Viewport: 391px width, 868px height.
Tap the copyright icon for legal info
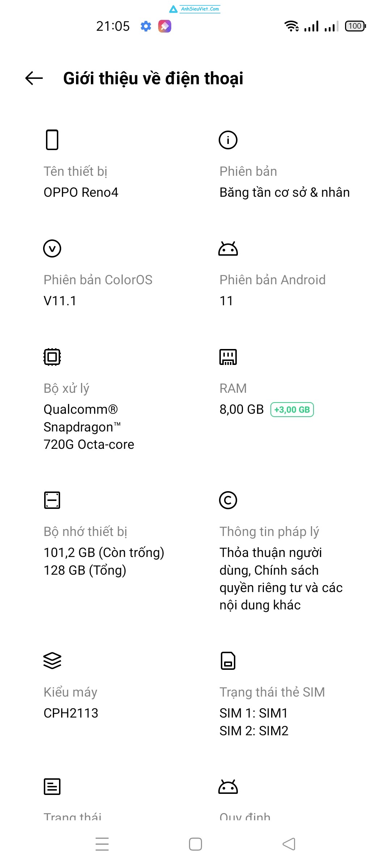228,500
